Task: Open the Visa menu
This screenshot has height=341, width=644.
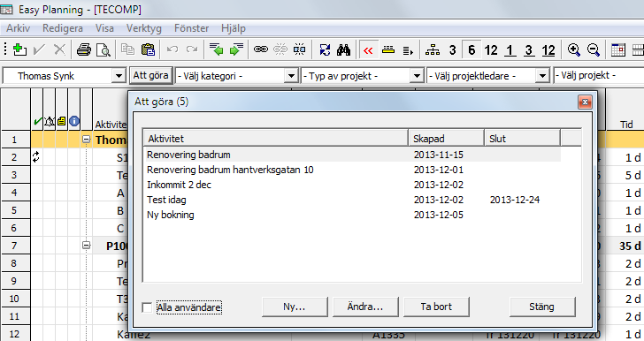Action: tap(104, 28)
